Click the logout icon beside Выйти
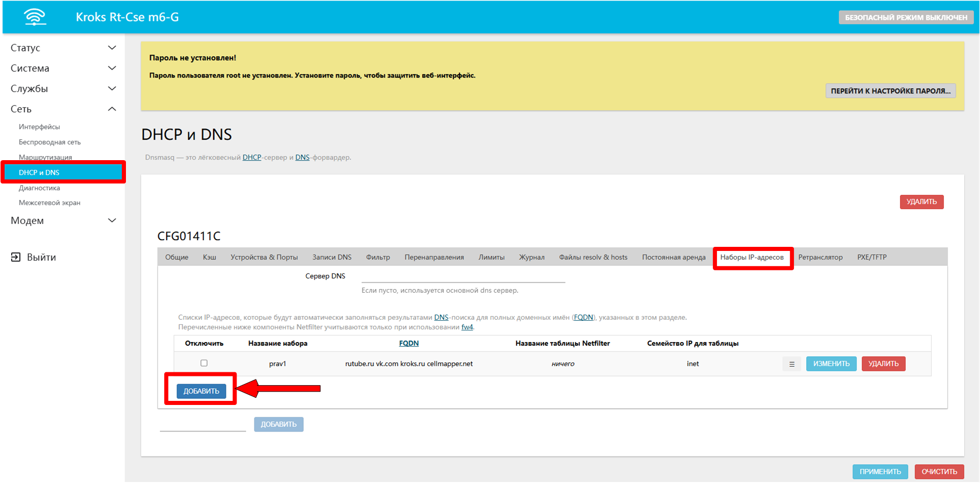This screenshot has width=980, height=483. (x=16, y=257)
